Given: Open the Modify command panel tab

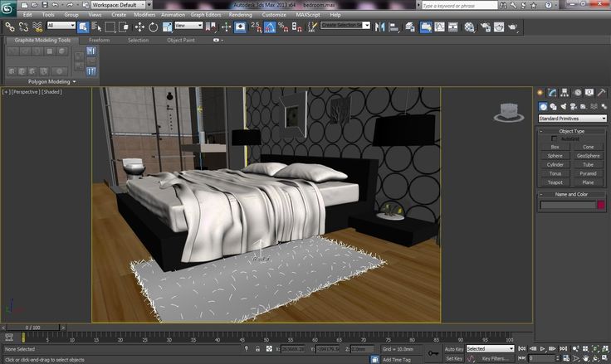Looking at the screenshot, I should (x=554, y=93).
